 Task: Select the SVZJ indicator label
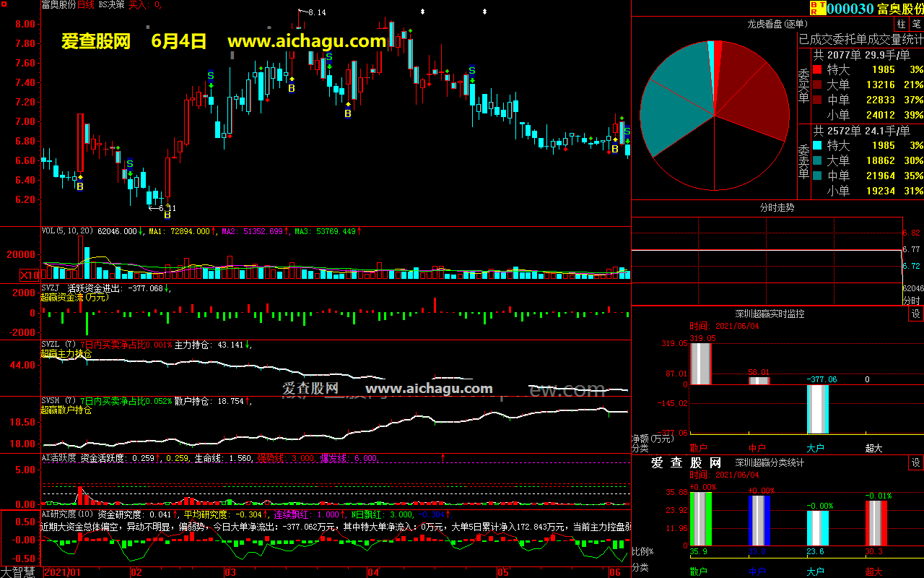tap(51, 288)
